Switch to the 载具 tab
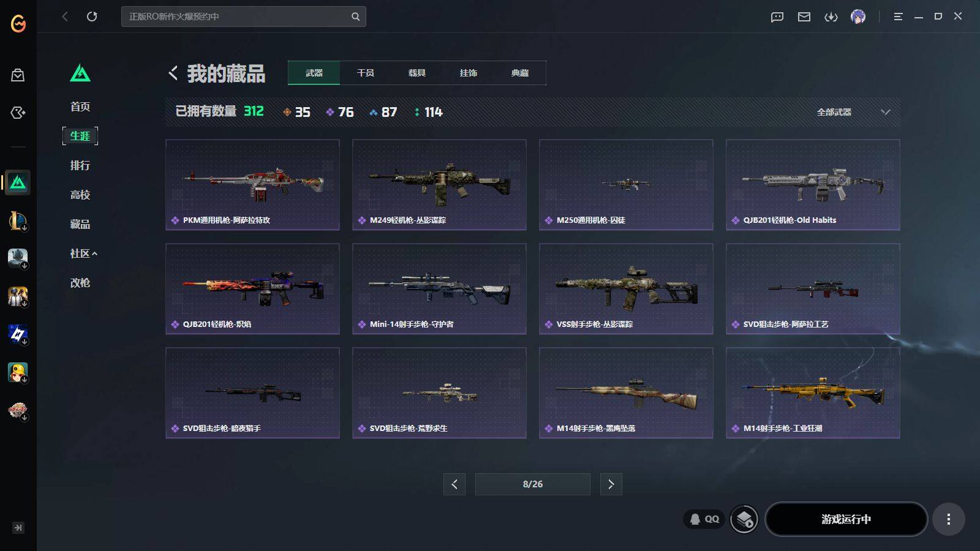This screenshot has height=551, width=980. click(x=417, y=73)
